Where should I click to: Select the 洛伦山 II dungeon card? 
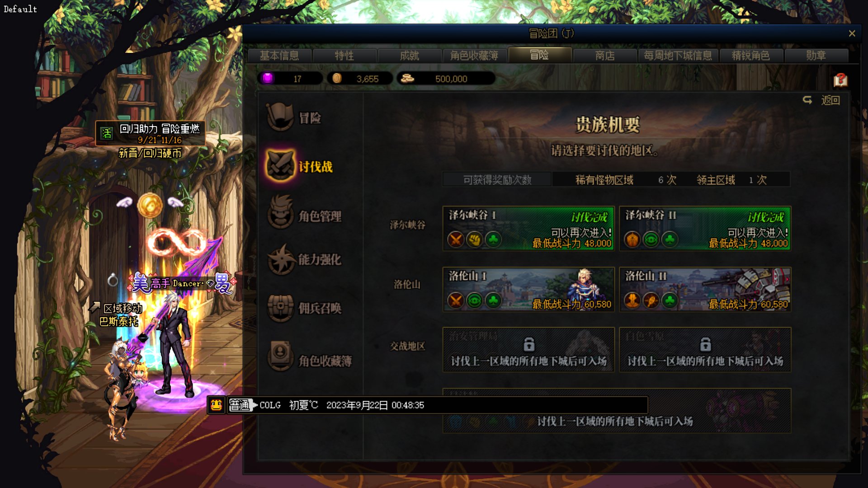(705, 289)
